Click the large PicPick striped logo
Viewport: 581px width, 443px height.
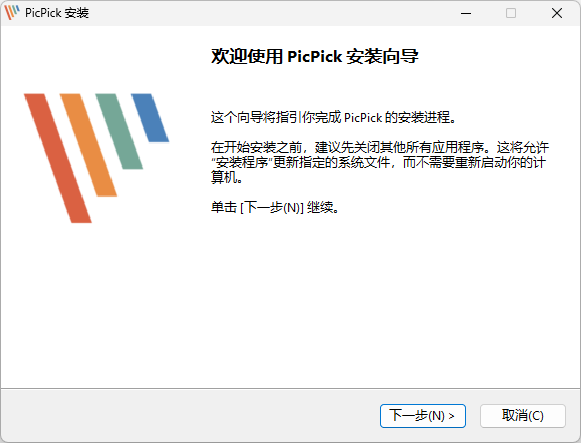(x=96, y=158)
